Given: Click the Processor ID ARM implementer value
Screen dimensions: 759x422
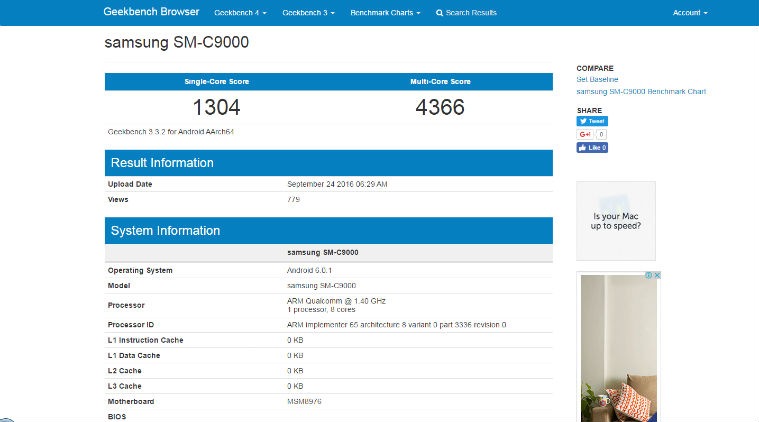Looking at the screenshot, I should click(x=396, y=325).
